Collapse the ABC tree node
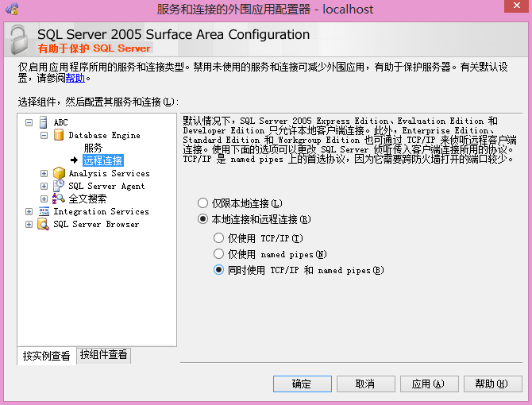The width and height of the screenshot is (532, 405). click(x=29, y=122)
